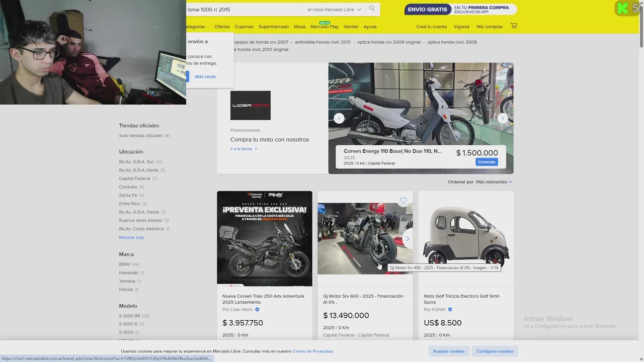This screenshot has width=644, height=362.
Task: Filter location Santa Fe
Action: click(131, 195)
